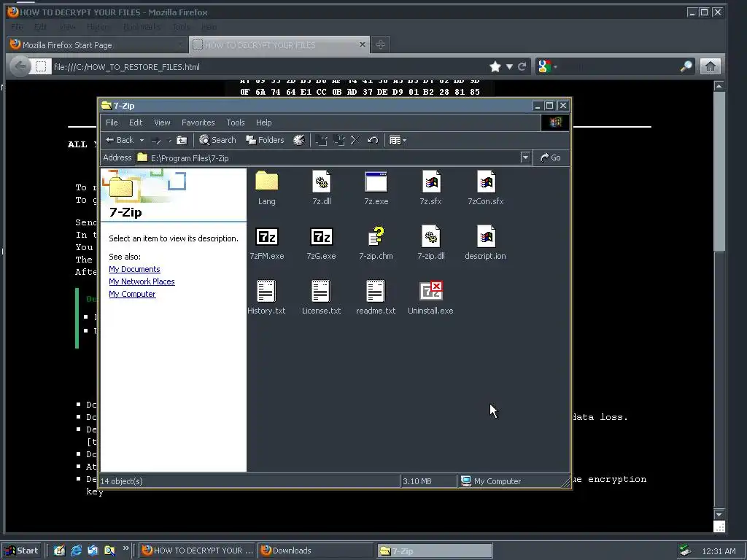This screenshot has width=747, height=560.
Task: Switch to HOW TO DECRYPT YOUR taskbar button
Action: click(197, 551)
